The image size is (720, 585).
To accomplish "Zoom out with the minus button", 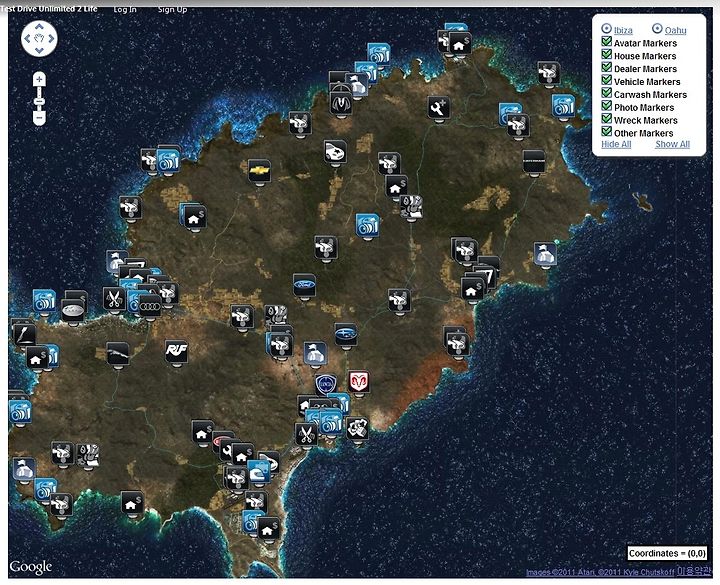I will 39,118.
